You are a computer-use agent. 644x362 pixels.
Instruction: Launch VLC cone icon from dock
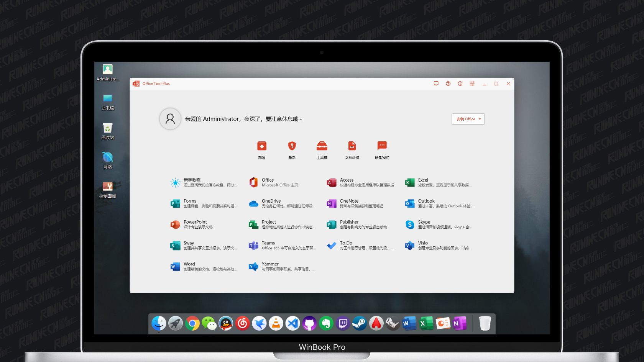[x=276, y=323]
